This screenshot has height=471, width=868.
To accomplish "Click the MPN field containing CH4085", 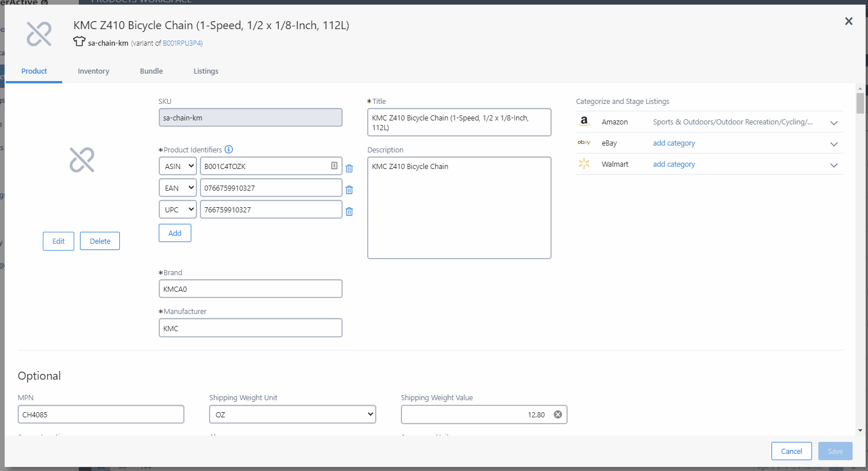I will [101, 414].
